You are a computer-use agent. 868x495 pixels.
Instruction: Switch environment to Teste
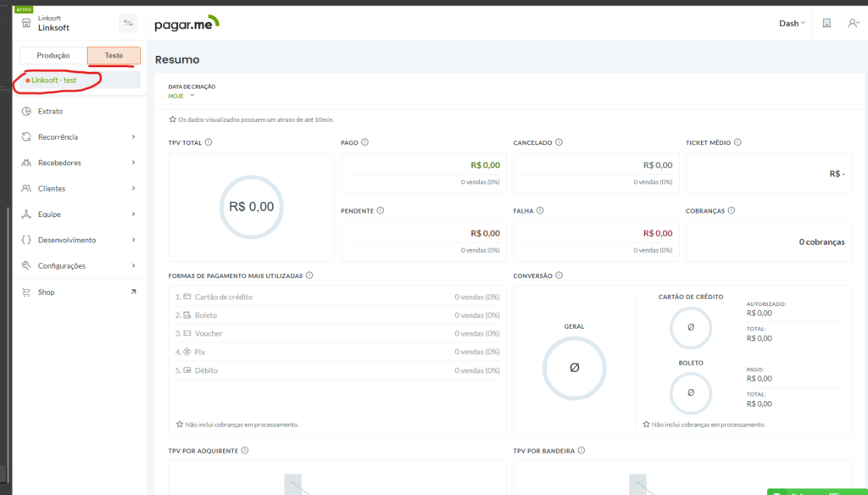click(x=114, y=55)
